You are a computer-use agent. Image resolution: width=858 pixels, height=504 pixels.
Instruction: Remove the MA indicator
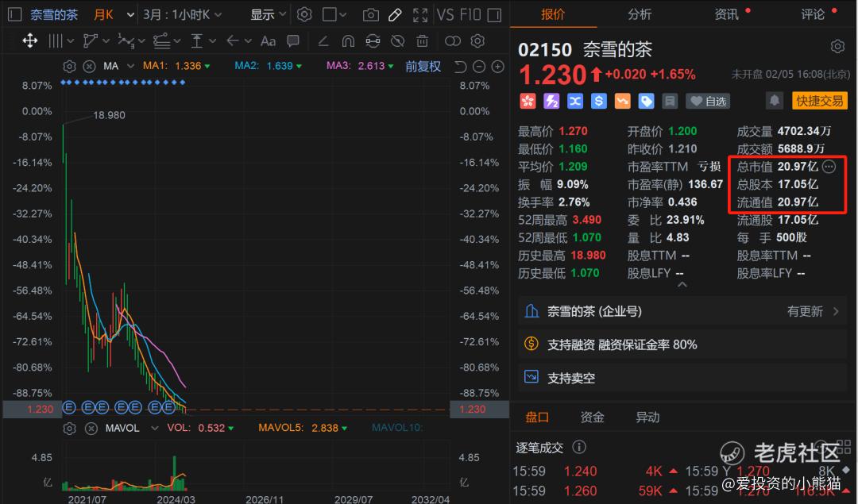tap(89, 66)
